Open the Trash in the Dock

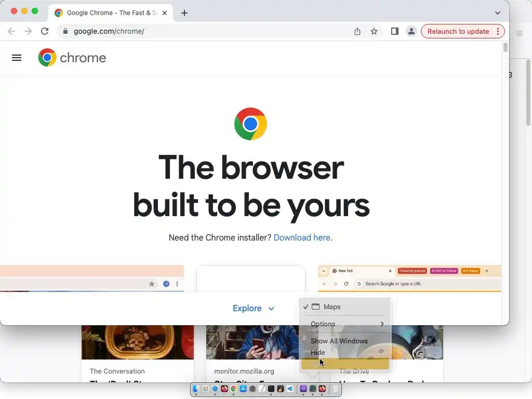(x=336, y=389)
